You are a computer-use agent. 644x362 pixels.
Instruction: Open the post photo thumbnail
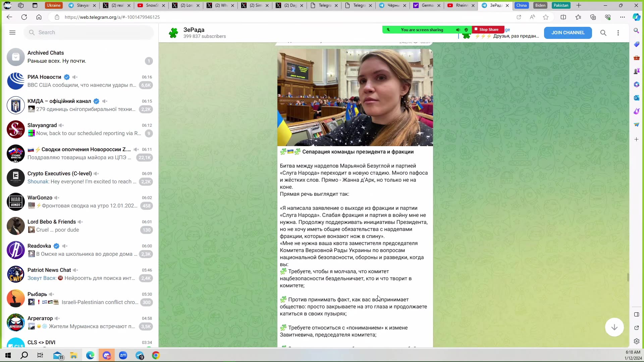[355, 98]
